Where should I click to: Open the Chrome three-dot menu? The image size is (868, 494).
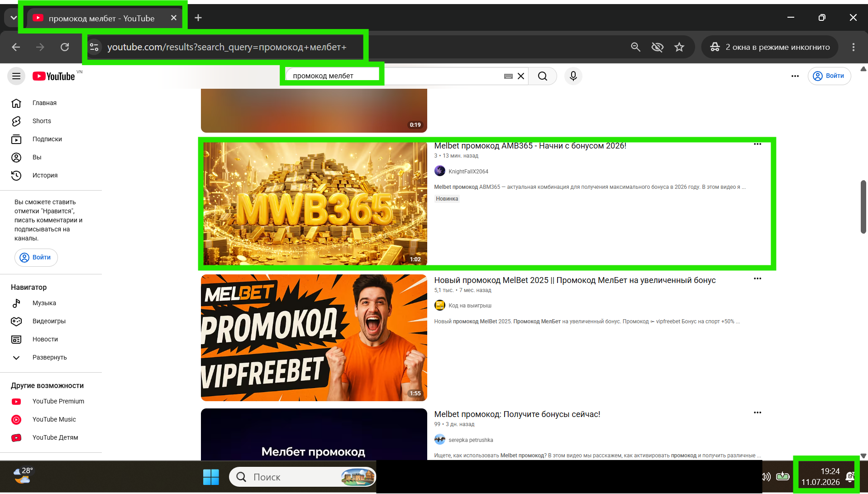854,47
